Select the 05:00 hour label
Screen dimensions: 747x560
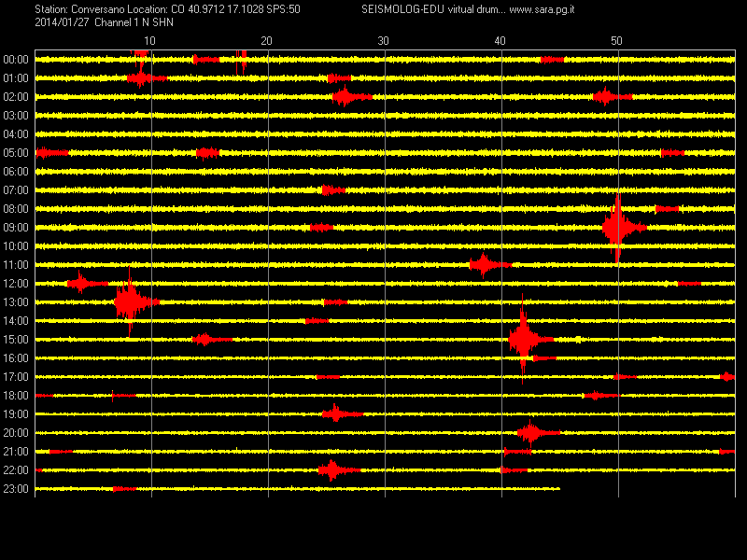coord(16,153)
